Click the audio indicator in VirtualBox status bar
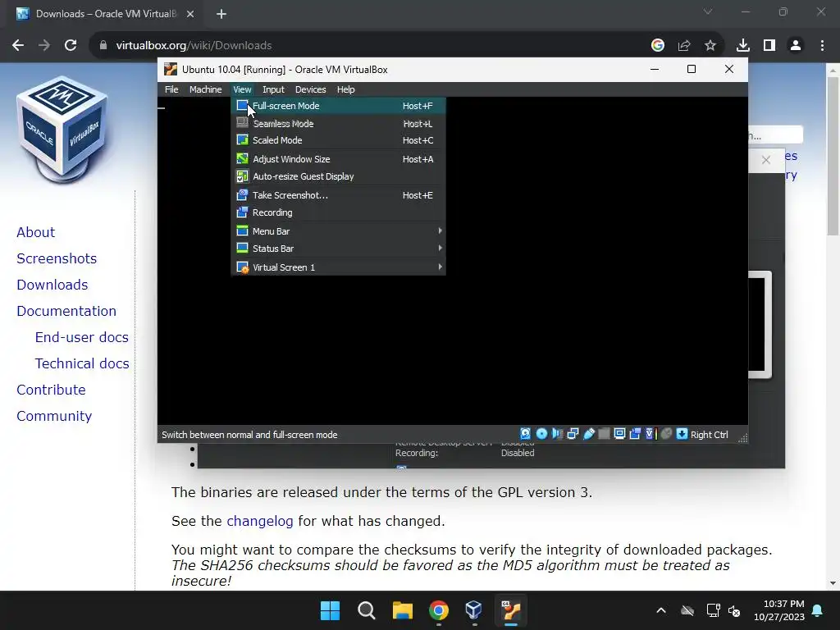 (557, 434)
